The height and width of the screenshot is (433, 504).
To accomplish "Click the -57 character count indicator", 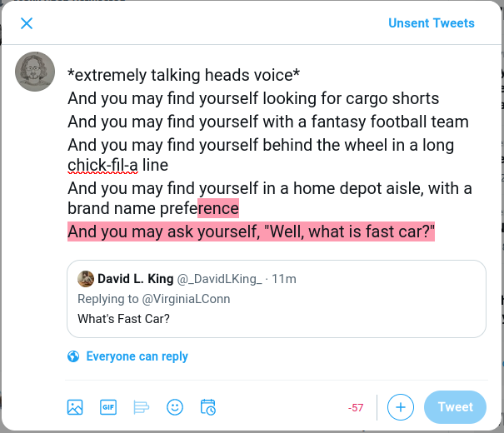I will click(x=356, y=408).
